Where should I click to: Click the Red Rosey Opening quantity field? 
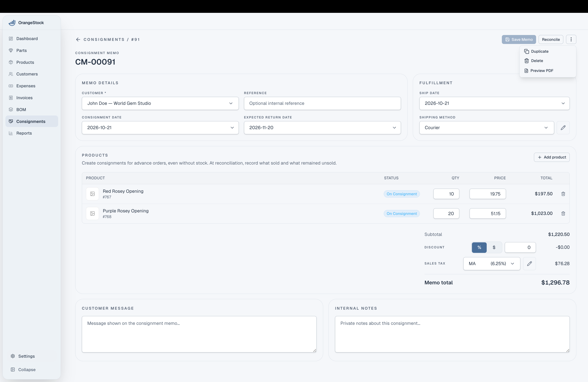click(446, 194)
